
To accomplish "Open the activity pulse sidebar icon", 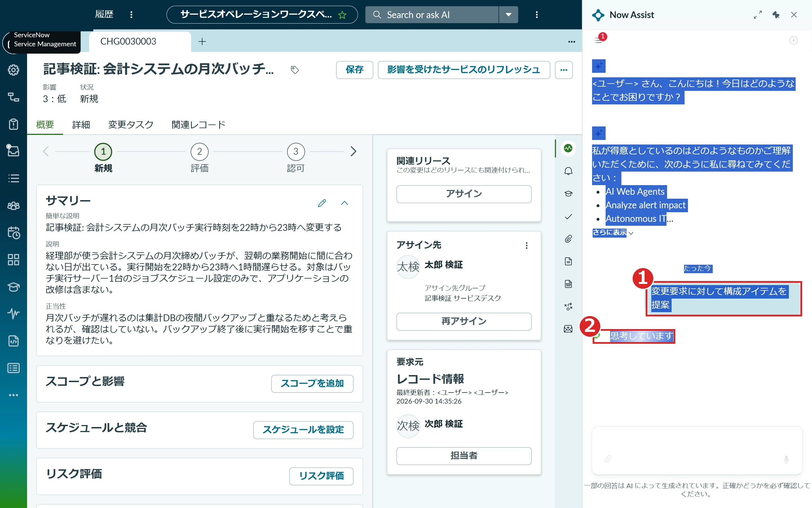I will coord(14,314).
